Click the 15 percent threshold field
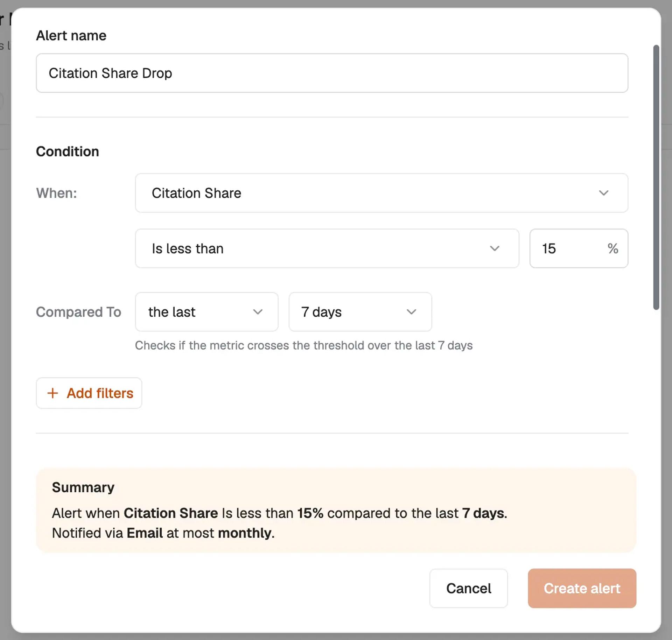The height and width of the screenshot is (640, 672). tap(579, 248)
